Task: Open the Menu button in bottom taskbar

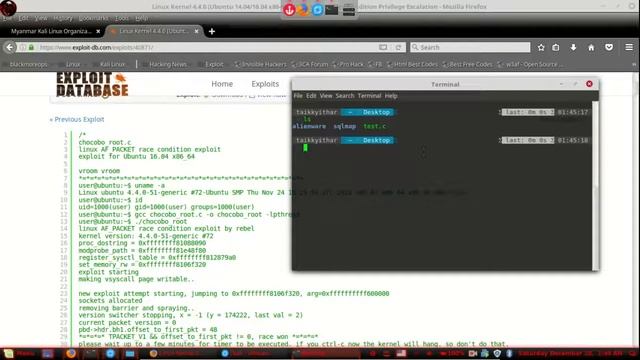Action: (x=18, y=353)
